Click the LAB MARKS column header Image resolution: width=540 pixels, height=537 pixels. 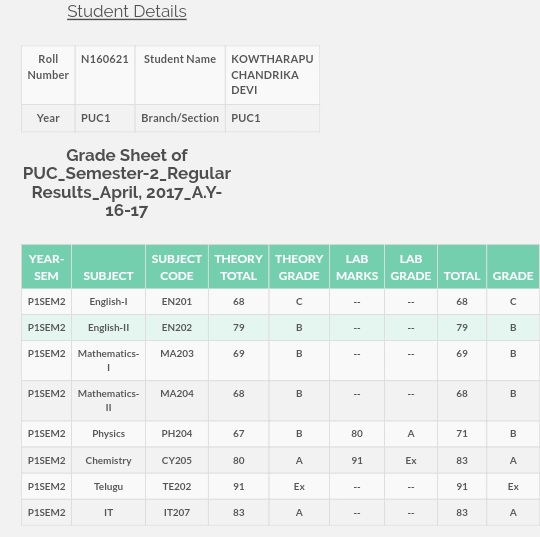click(357, 267)
